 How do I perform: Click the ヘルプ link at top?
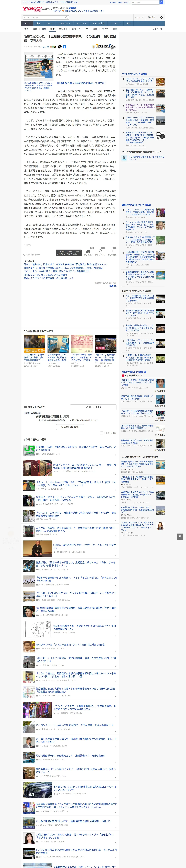point(127,2)
